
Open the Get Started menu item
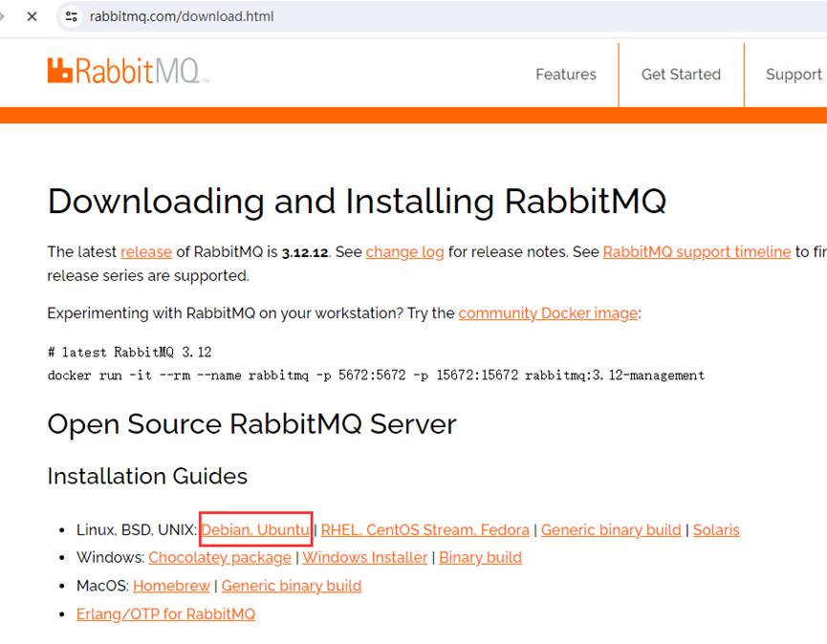point(681,75)
